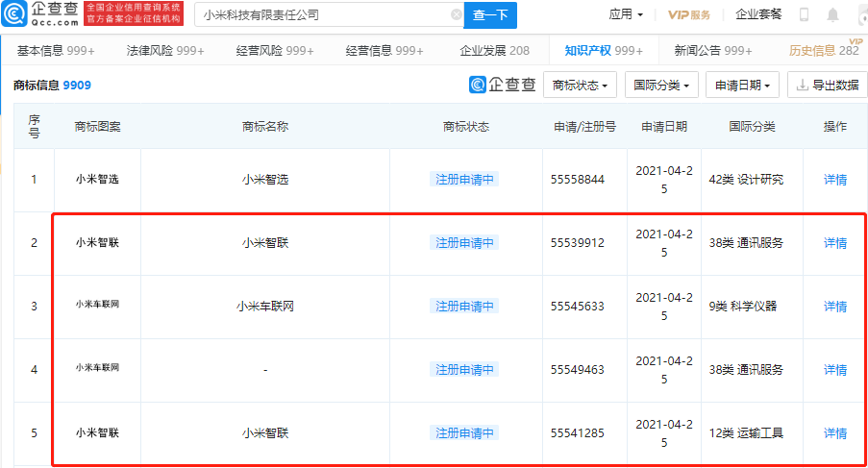The image size is (868, 468).
Task: Click 注册申请中 status for 55545633
Action: click(464, 306)
